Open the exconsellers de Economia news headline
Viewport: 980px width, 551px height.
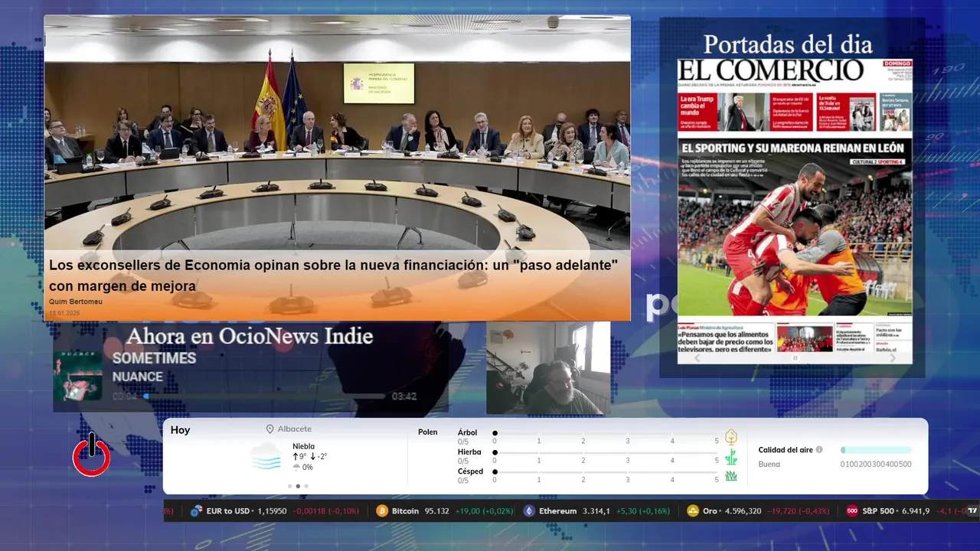[x=334, y=275]
